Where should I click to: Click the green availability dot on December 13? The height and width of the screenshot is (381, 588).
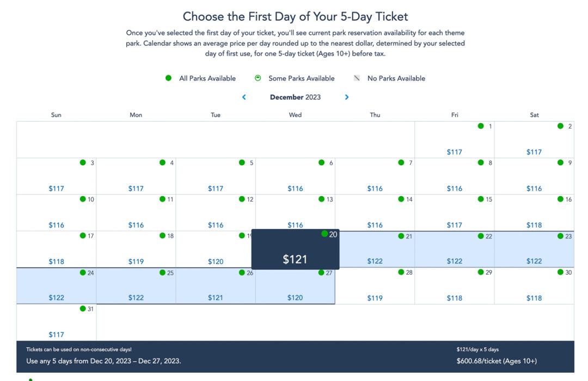pyautogui.click(x=322, y=199)
